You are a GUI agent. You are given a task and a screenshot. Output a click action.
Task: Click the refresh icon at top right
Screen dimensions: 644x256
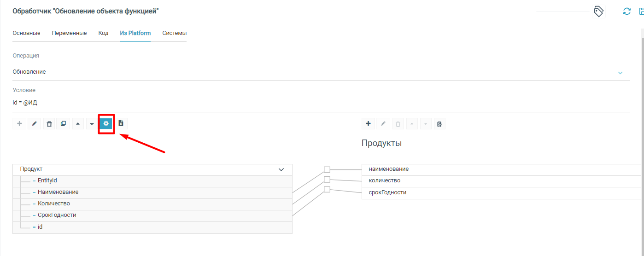click(x=626, y=12)
